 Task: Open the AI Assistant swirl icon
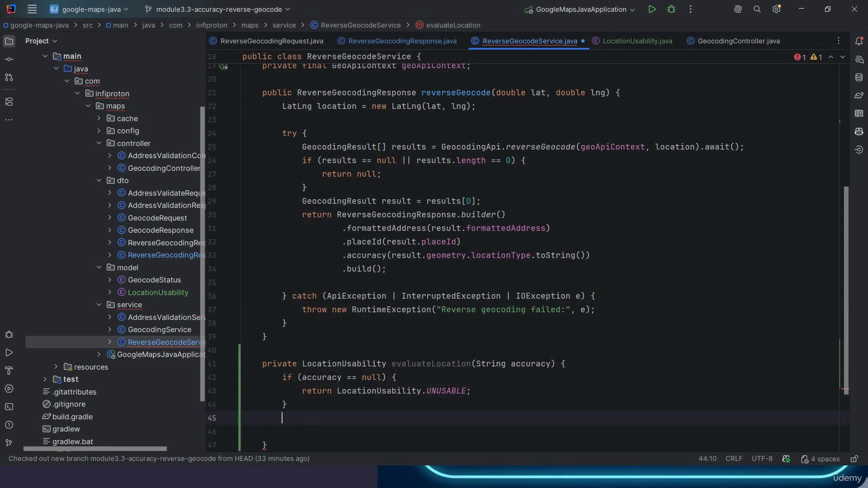(738, 9)
